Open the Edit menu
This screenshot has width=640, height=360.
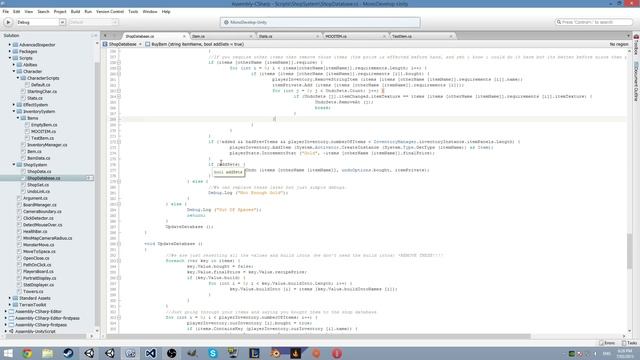17,11
